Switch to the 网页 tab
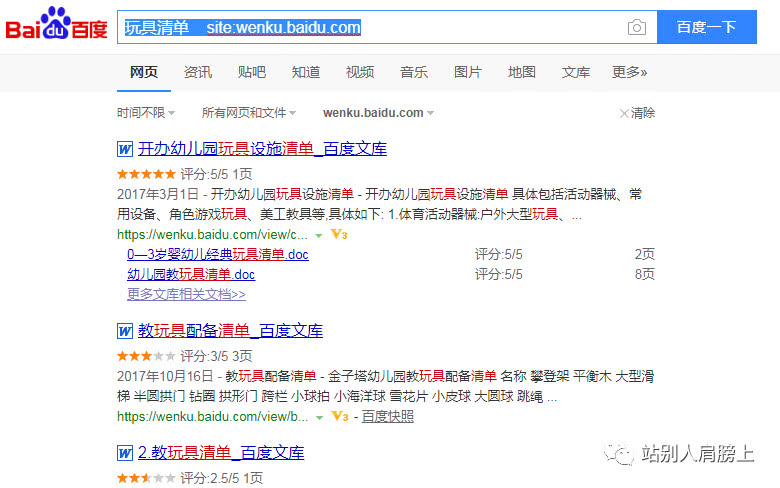This screenshot has height=488, width=780. click(144, 72)
